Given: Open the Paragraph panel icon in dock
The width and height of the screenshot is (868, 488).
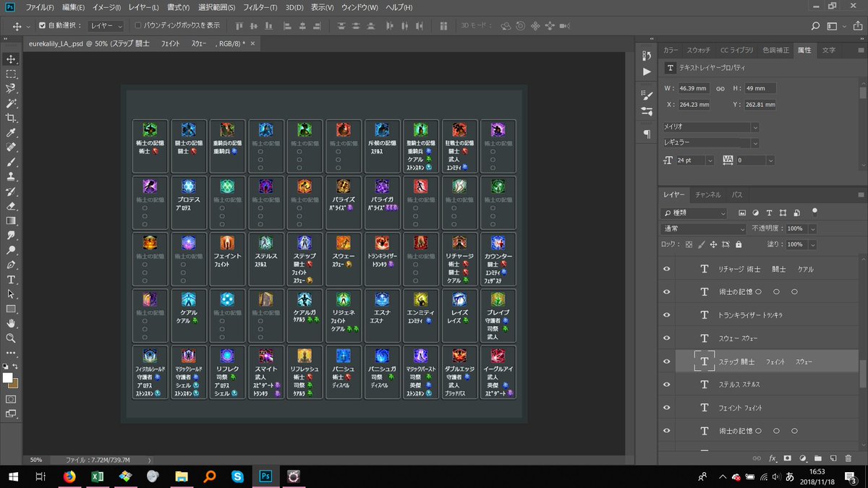Looking at the screenshot, I should [x=647, y=134].
